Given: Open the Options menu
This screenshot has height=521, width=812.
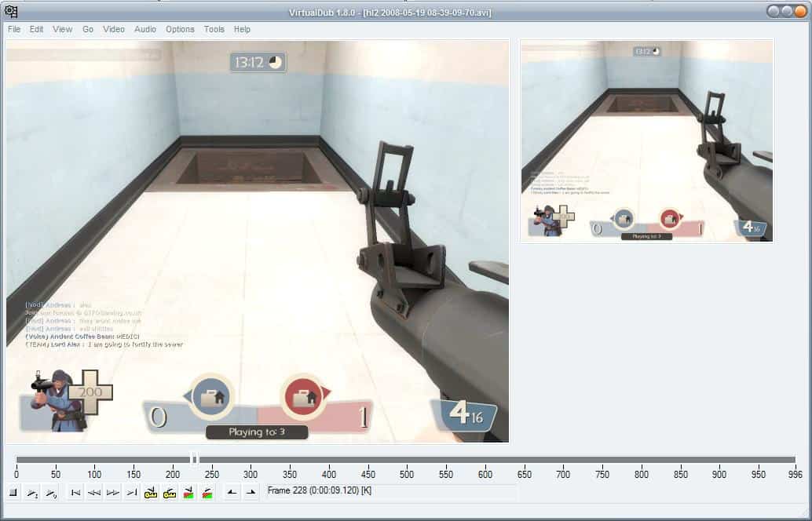Looking at the screenshot, I should click(x=180, y=30).
